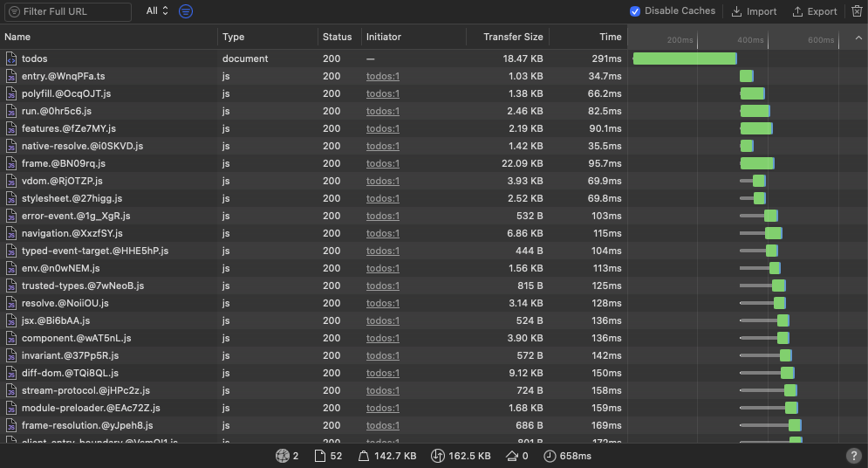The image size is (868, 468).
Task: Click the frame.@BN09rq.js waterfall bar
Action: click(x=756, y=163)
